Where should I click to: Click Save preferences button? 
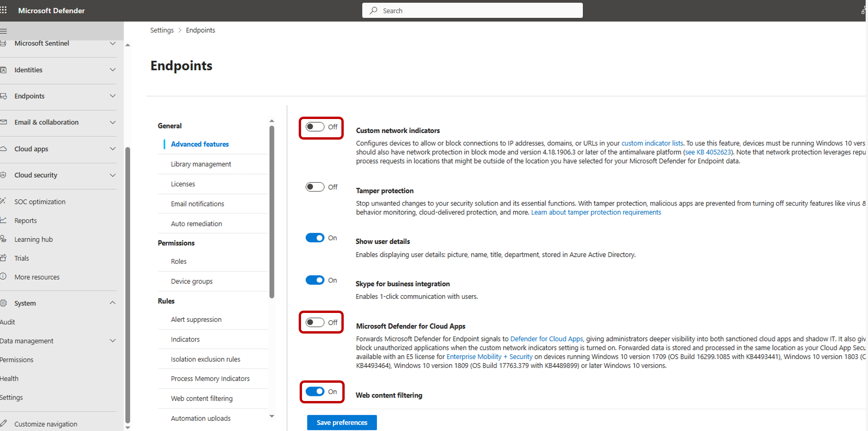coord(342,423)
